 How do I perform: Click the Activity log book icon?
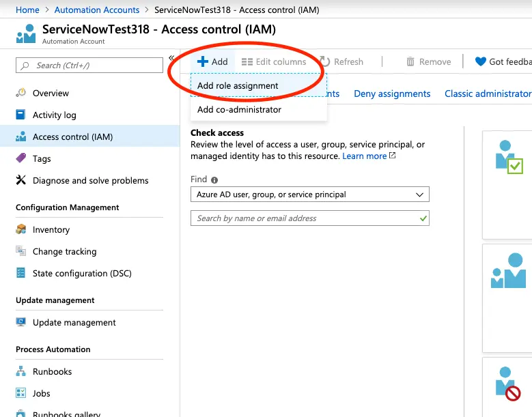(x=20, y=115)
